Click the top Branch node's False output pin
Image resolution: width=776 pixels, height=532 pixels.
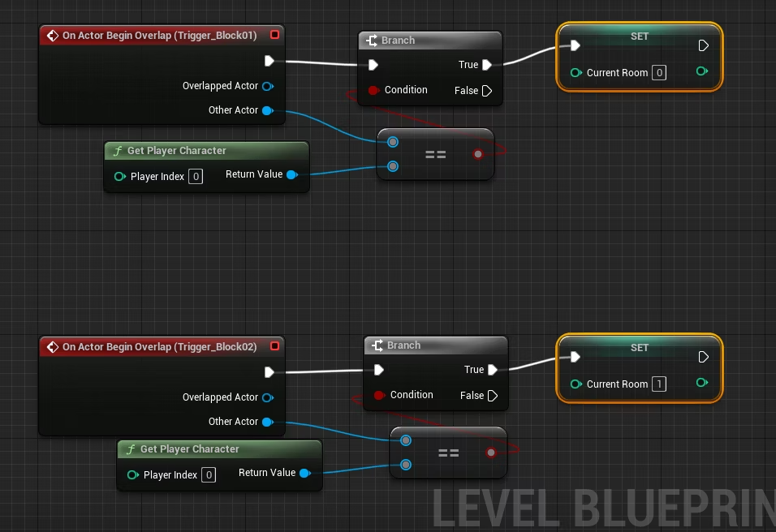click(x=487, y=91)
